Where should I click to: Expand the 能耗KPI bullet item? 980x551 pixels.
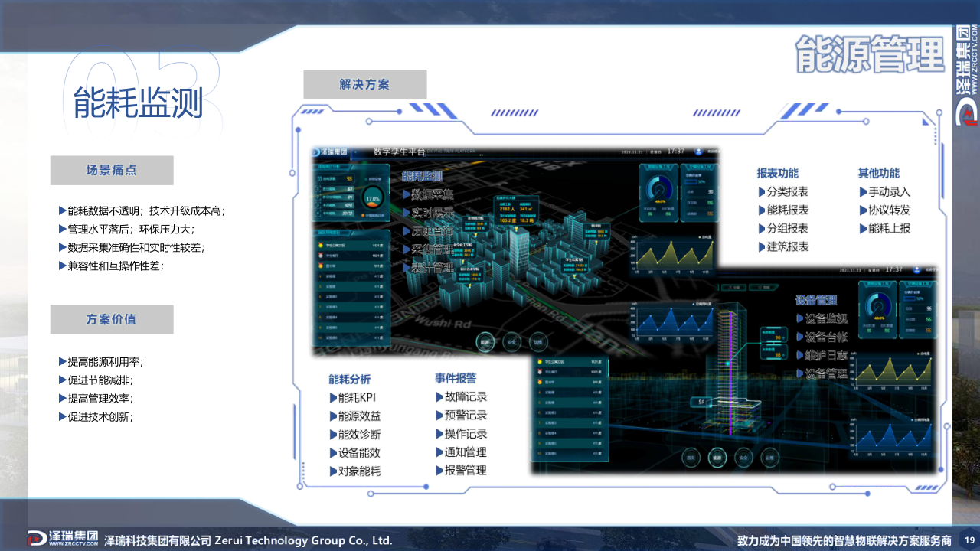(x=357, y=397)
